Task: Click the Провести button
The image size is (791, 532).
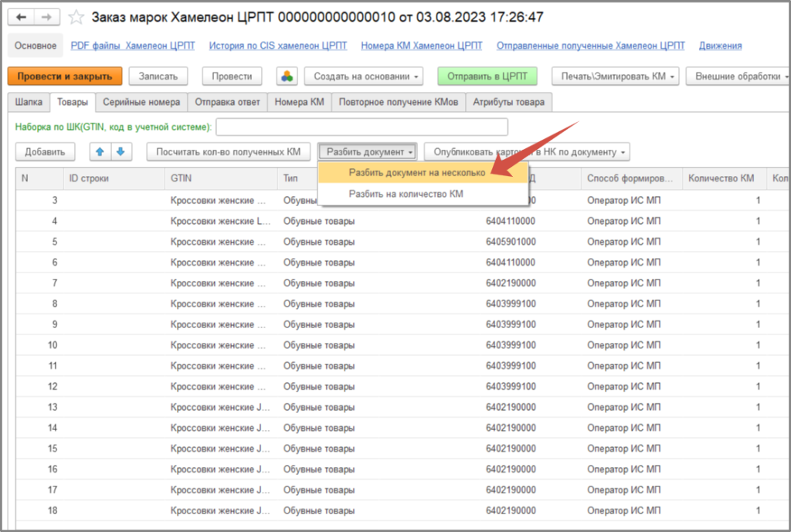Action: tap(232, 76)
